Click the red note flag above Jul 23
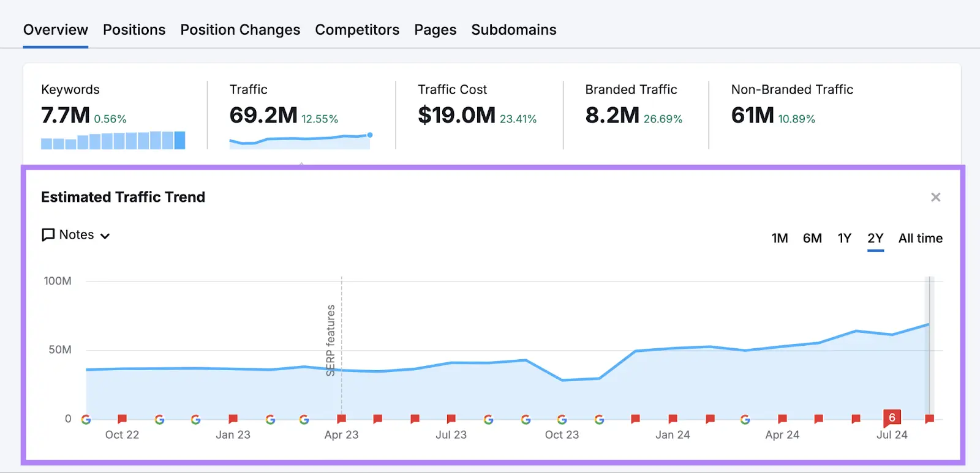The image size is (980, 473). click(451, 419)
